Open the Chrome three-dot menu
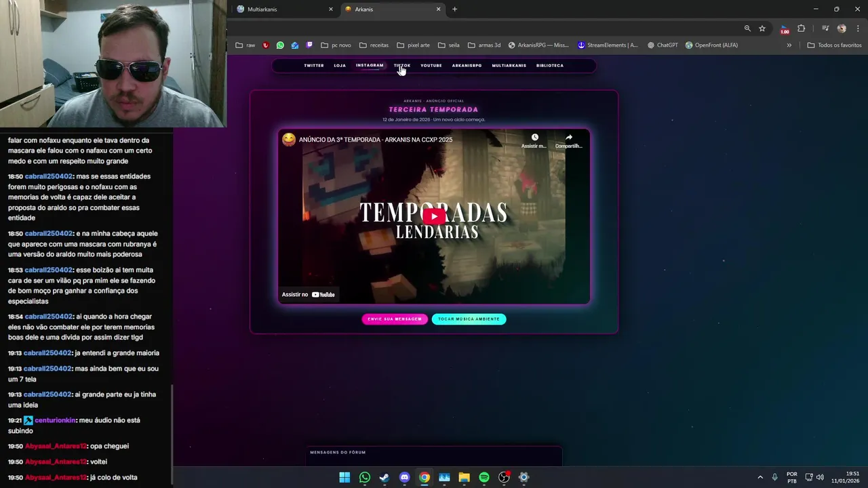Screen dimensions: 868x488 [858, 28]
